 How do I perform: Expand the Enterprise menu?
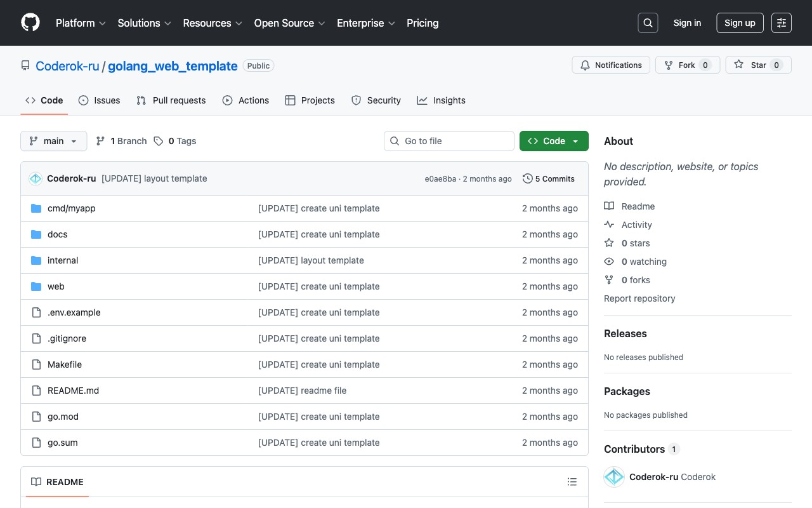click(x=366, y=23)
